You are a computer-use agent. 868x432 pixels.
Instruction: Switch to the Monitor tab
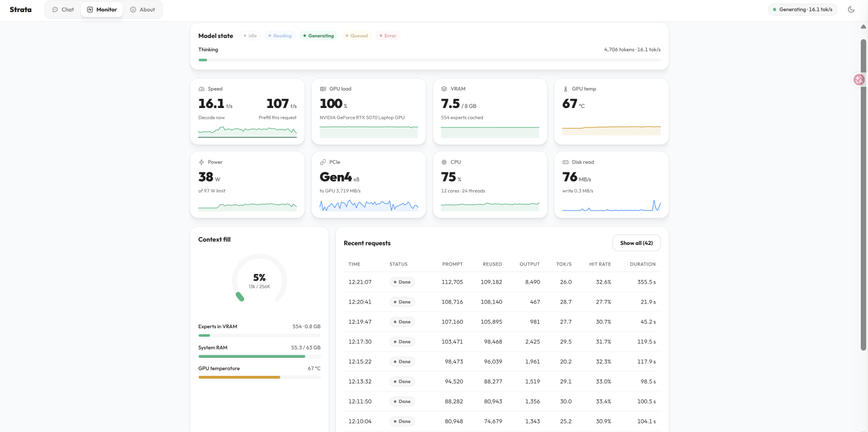(102, 10)
